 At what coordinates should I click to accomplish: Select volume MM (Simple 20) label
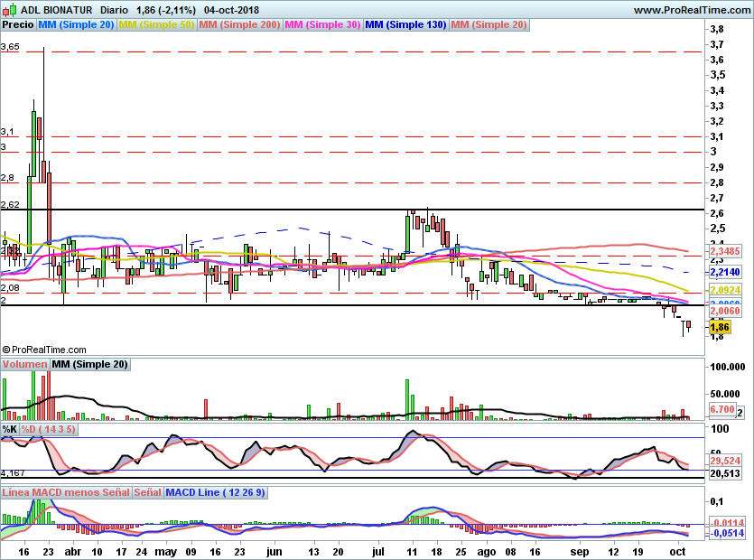pyautogui.click(x=90, y=364)
